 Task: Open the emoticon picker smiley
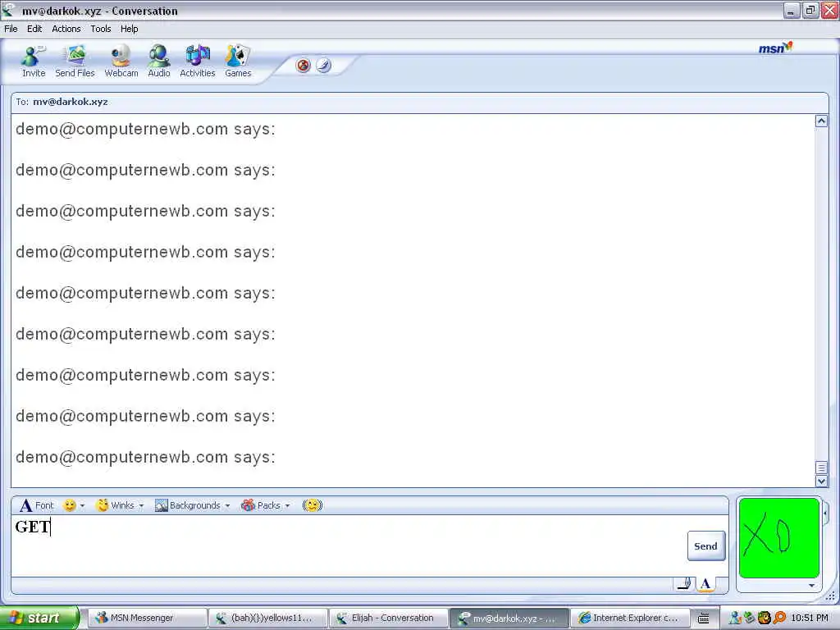(70, 505)
